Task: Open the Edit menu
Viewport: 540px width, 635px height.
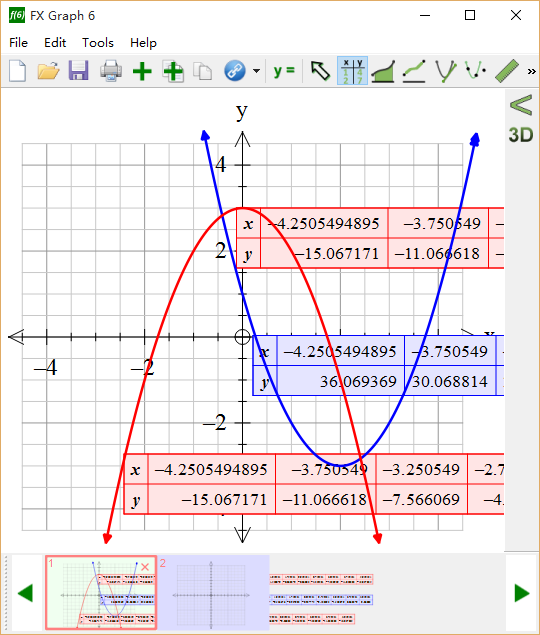Action: coord(55,43)
